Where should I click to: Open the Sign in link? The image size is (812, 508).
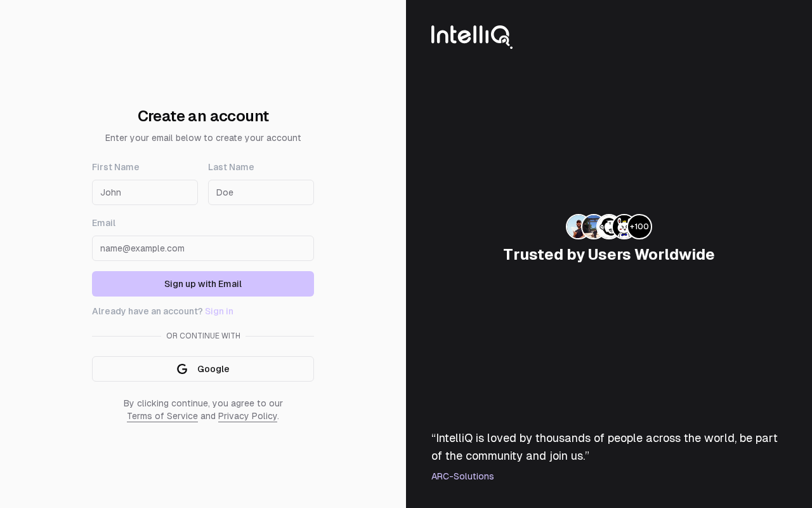click(219, 311)
